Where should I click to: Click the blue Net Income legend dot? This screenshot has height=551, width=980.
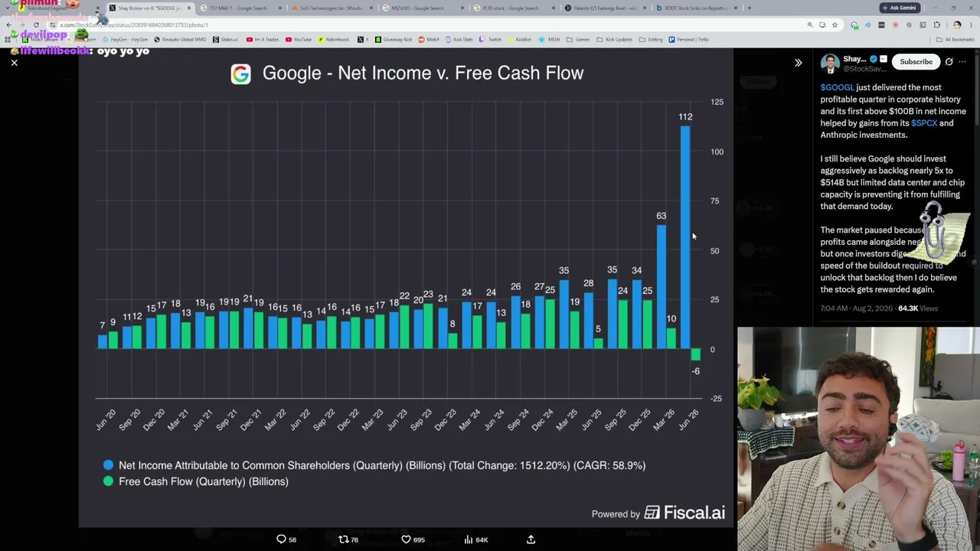(108, 465)
